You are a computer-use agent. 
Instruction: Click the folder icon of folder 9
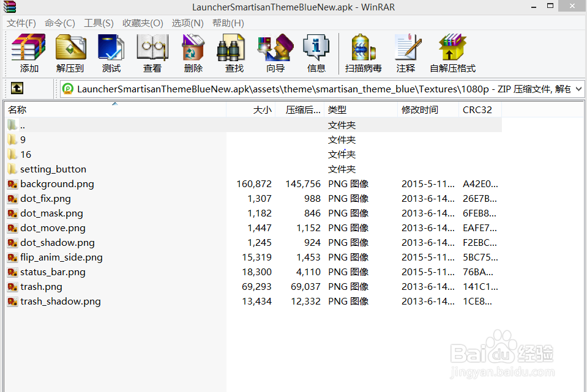click(x=12, y=139)
